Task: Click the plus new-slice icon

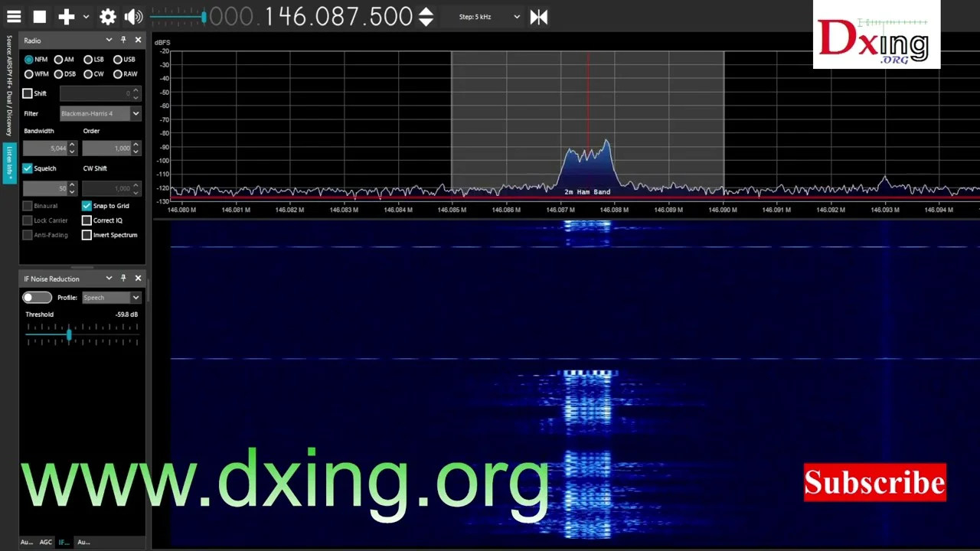Action: 67,17
